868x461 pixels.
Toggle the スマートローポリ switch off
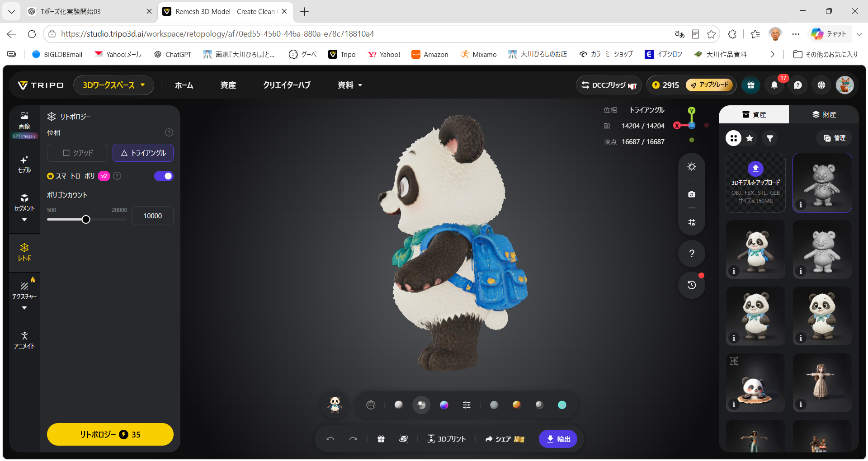[x=164, y=176]
